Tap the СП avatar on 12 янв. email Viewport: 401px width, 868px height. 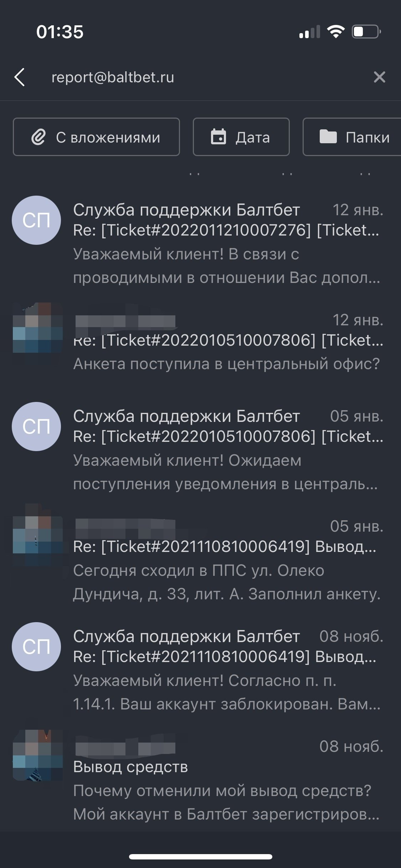(36, 220)
